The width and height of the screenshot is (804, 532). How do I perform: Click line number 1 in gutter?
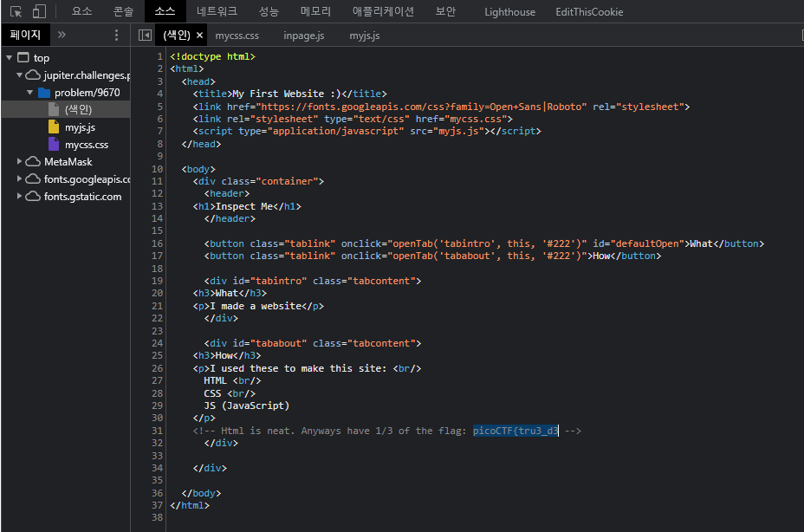(x=160, y=56)
